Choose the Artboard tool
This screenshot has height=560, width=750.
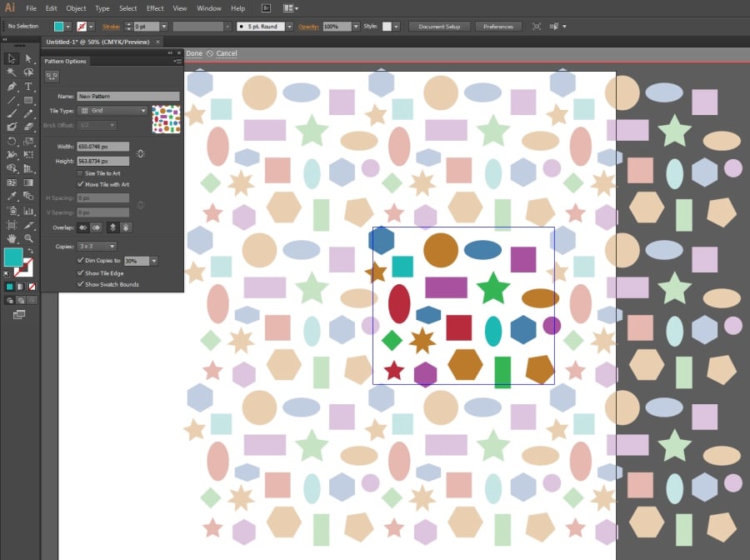(x=12, y=225)
